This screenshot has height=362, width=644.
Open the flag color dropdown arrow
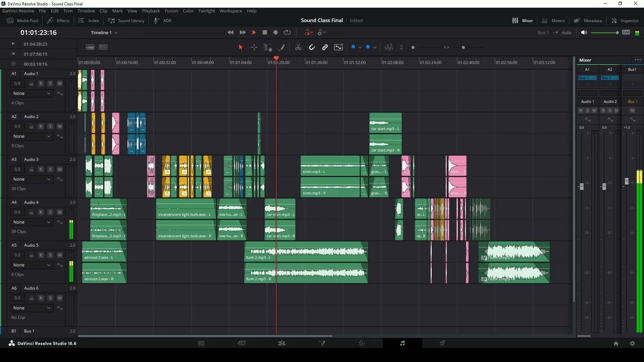(x=360, y=48)
